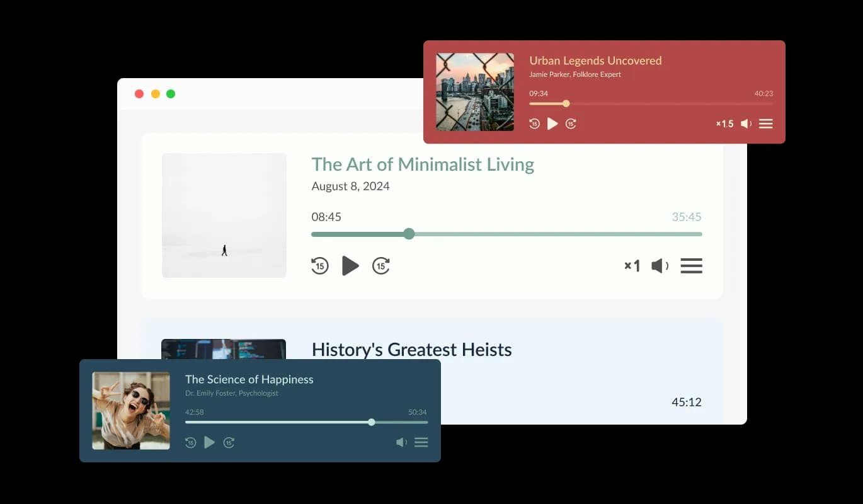Open the History's Greatest Heists title

(411, 350)
